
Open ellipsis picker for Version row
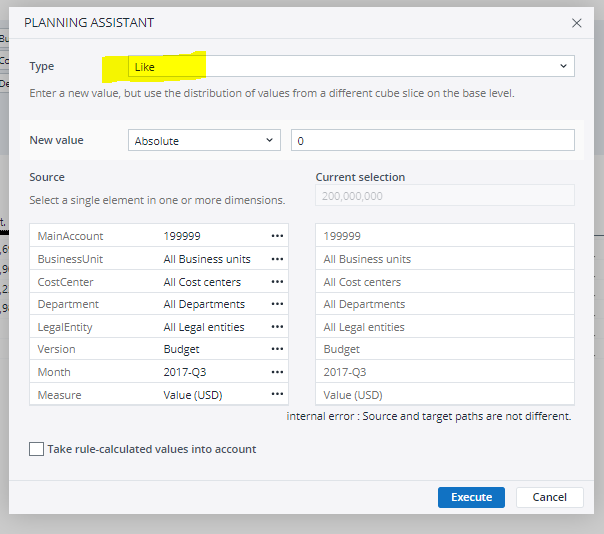[x=277, y=350]
